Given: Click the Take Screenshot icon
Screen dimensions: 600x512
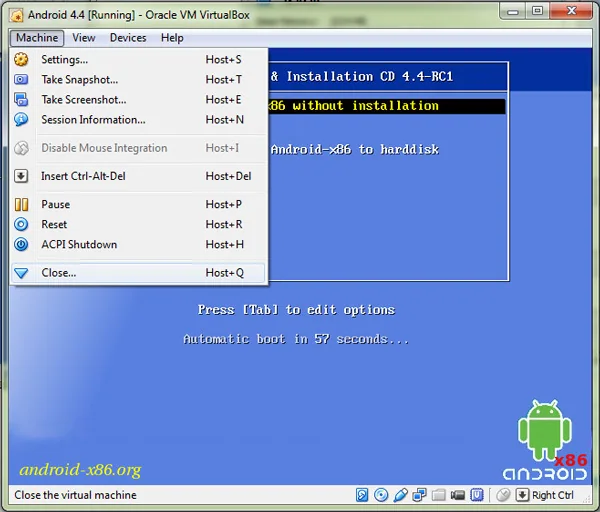Looking at the screenshot, I should pyautogui.click(x=21, y=99).
